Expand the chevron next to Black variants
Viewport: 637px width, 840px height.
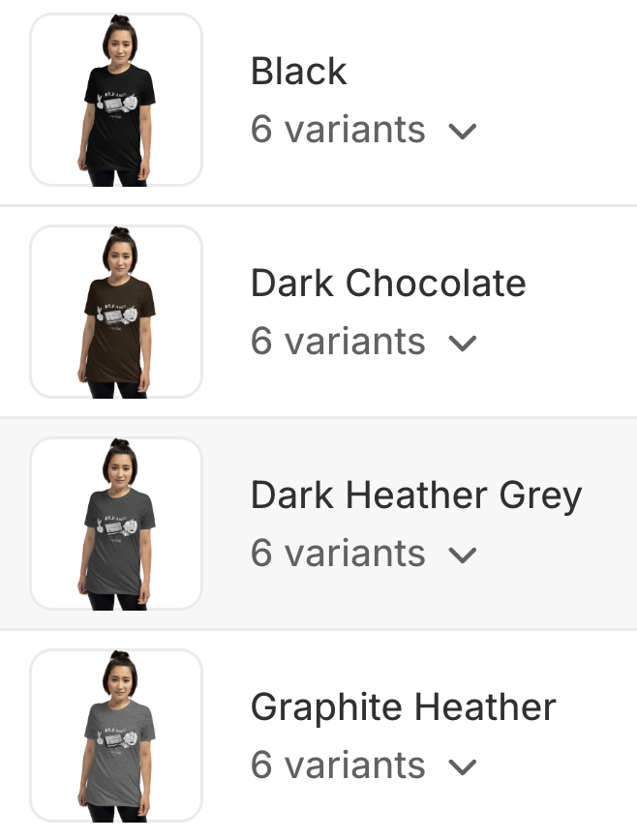click(464, 132)
